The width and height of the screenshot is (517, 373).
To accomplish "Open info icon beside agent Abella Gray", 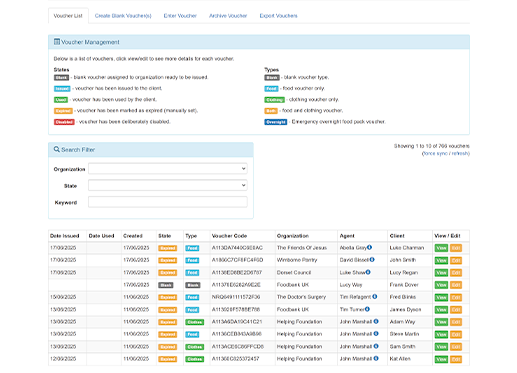I will tap(369, 247).
